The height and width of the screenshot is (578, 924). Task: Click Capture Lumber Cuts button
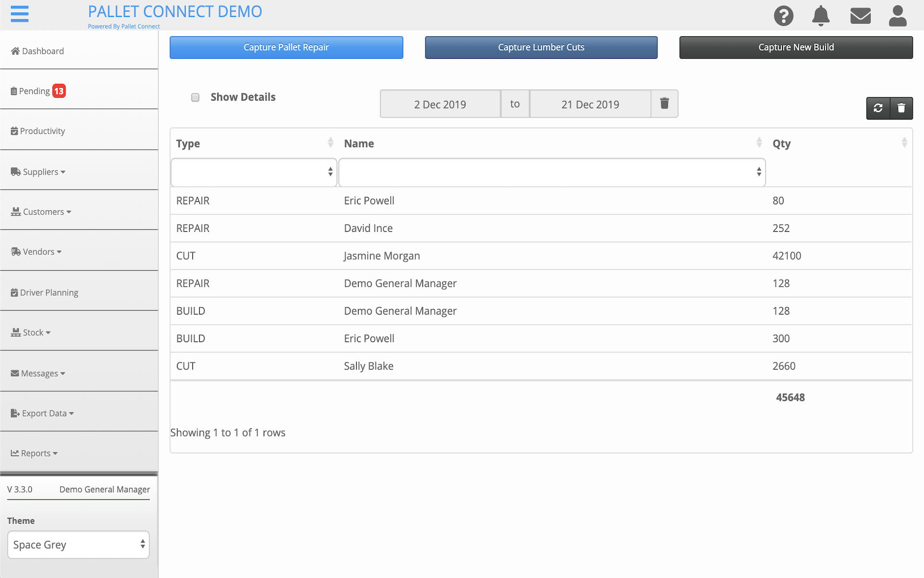pos(541,47)
